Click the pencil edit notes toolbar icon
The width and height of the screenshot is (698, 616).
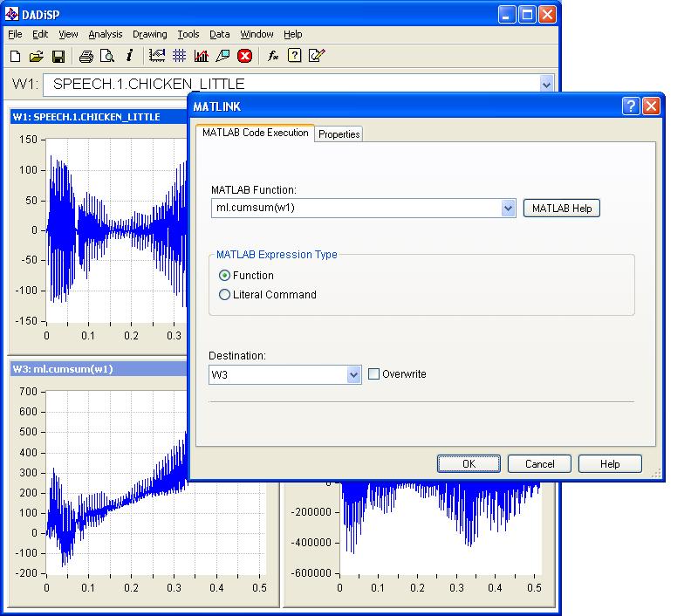pos(317,55)
